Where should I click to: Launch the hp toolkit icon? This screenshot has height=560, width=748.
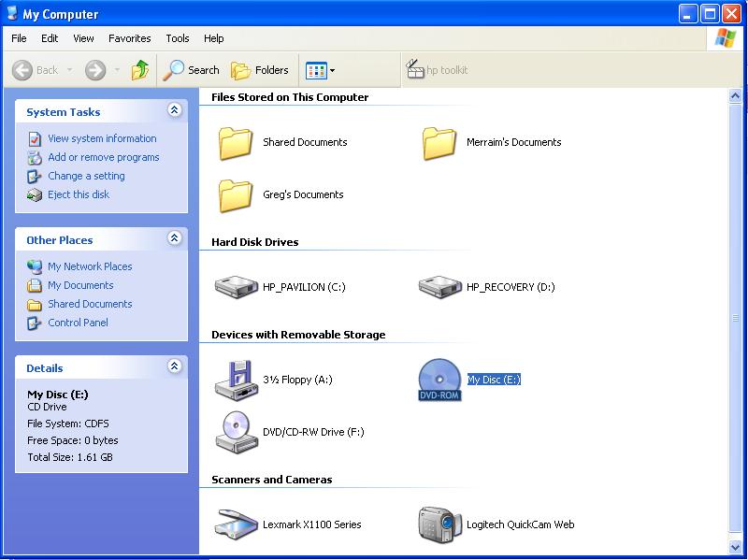pos(415,69)
